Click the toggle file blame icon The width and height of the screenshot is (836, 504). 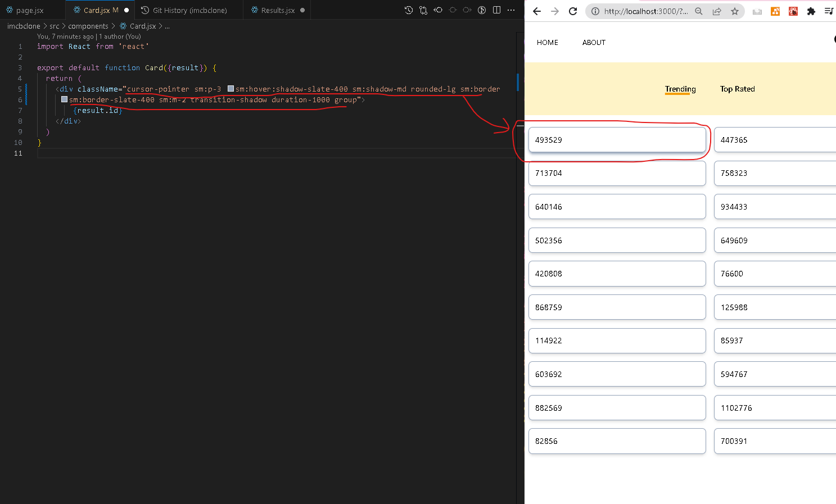coord(482,10)
